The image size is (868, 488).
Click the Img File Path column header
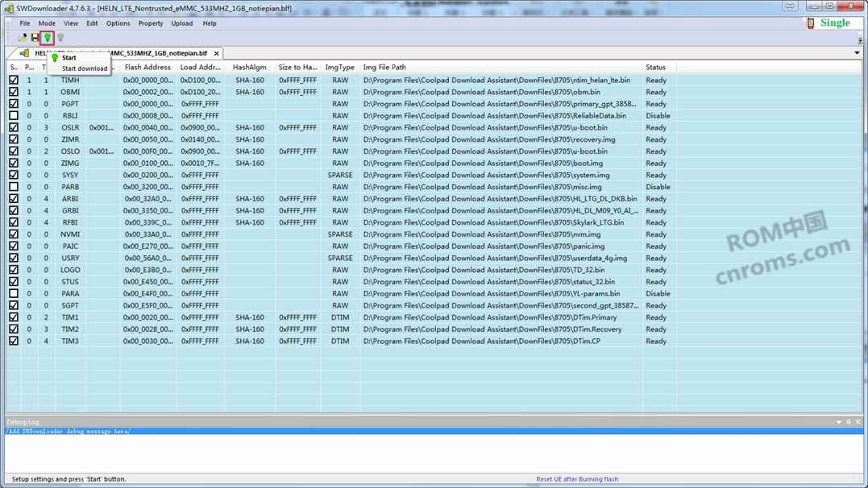point(384,68)
